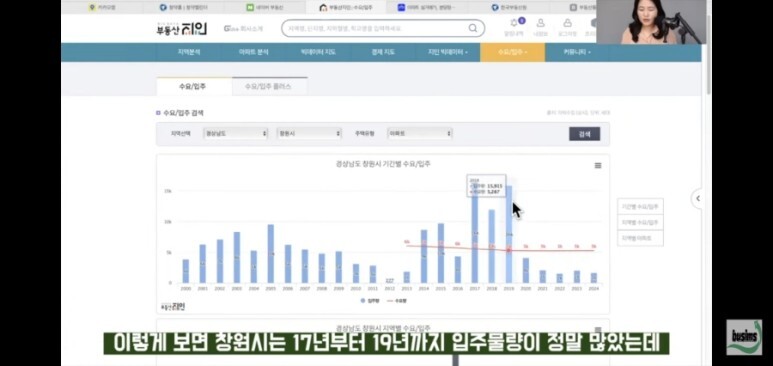Click the 2015 bar in the chart
Image resolution: width=773 pixels, height=366 pixels.
(441, 253)
